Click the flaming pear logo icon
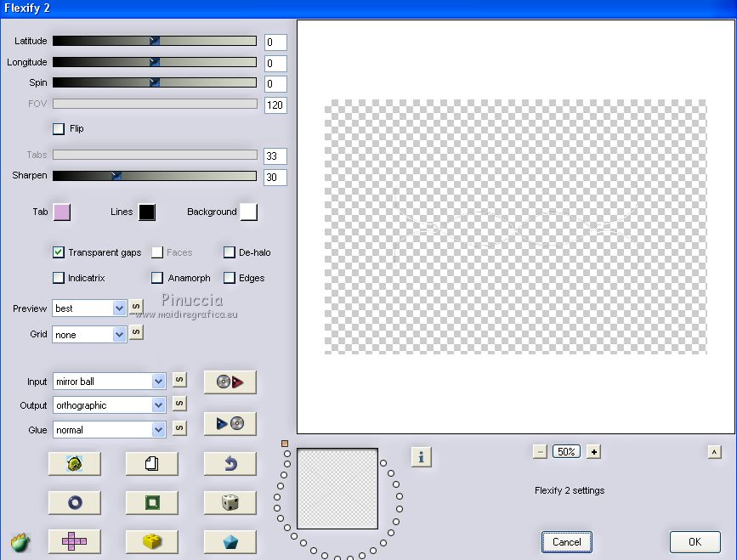This screenshot has height=560, width=737. [x=20, y=543]
